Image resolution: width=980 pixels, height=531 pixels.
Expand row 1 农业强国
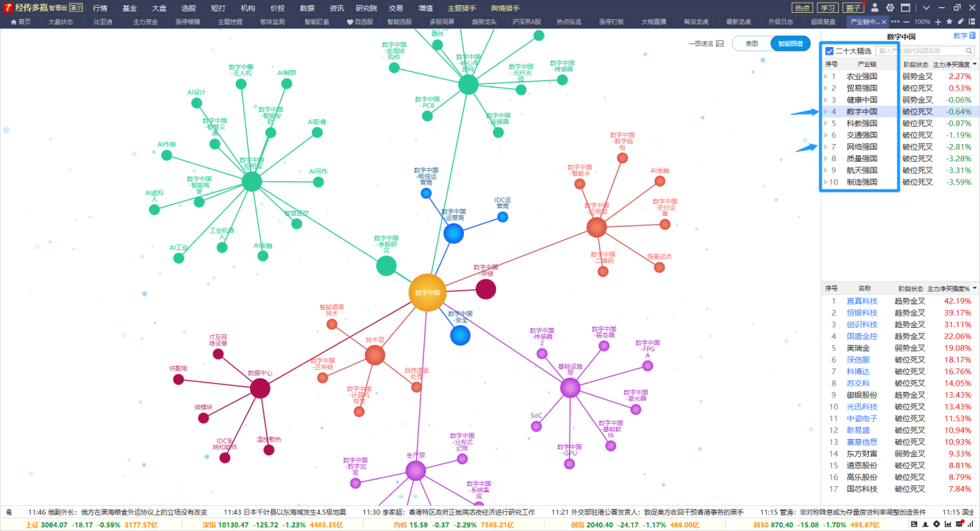826,76
